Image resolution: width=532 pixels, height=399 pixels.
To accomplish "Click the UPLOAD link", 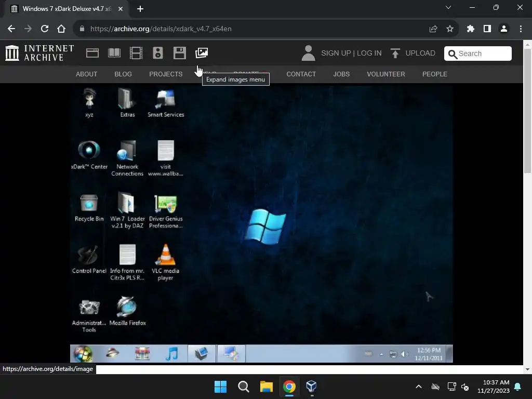I will point(420,54).
